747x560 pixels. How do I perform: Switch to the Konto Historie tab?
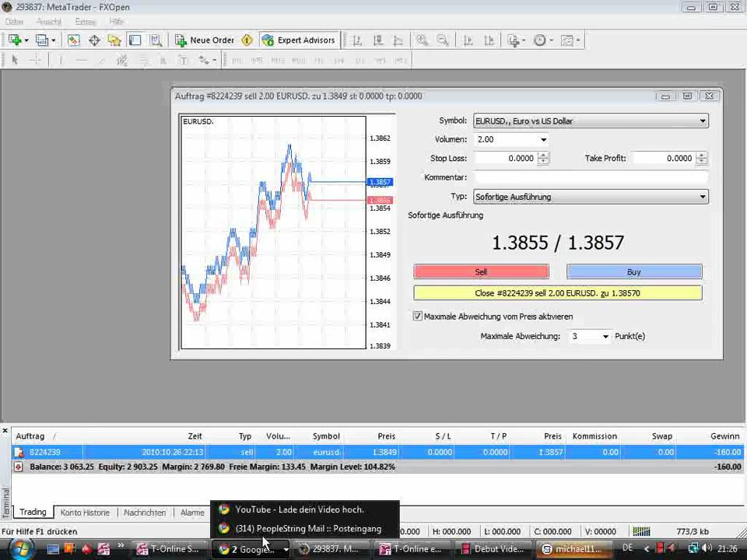(x=85, y=513)
